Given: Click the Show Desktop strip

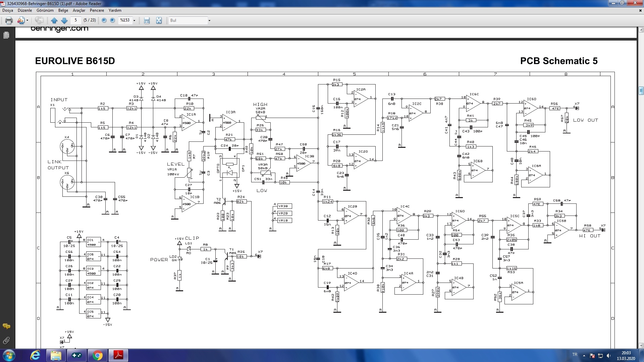Looking at the screenshot, I should [641, 355].
